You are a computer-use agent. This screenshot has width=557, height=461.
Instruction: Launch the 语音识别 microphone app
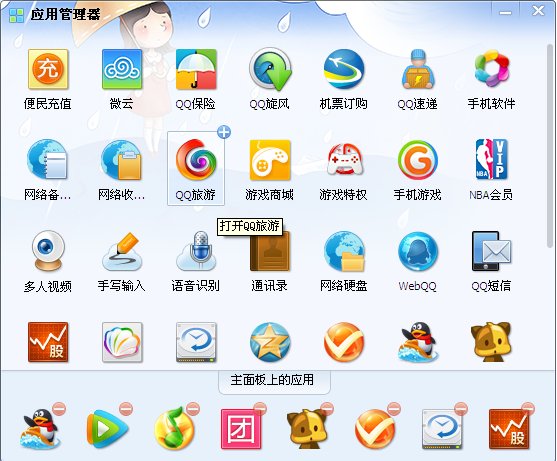(196, 251)
